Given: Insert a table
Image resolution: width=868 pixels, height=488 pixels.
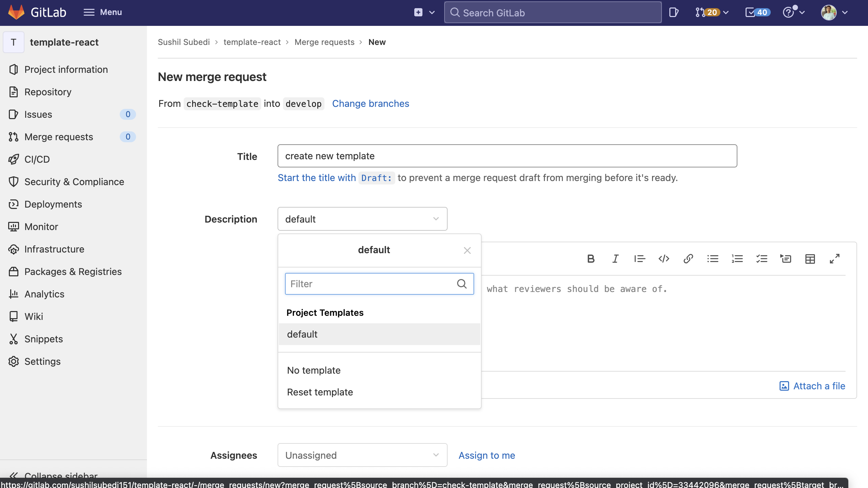Looking at the screenshot, I should (810, 259).
